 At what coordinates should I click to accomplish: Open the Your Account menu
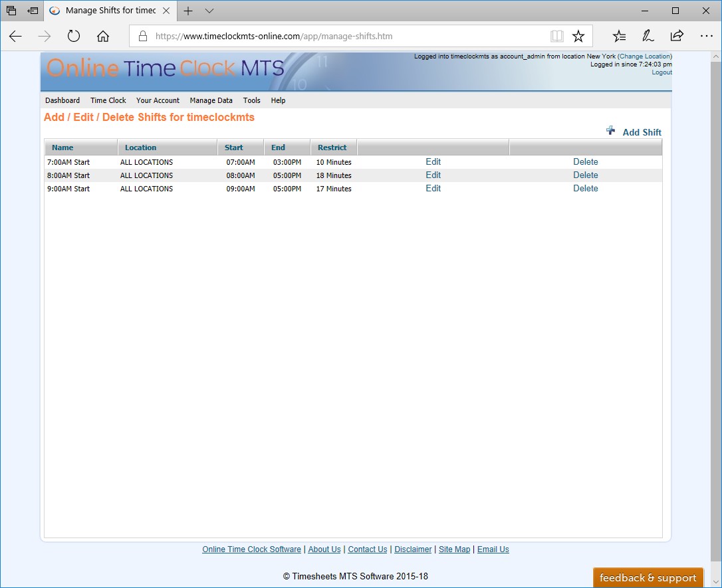158,100
